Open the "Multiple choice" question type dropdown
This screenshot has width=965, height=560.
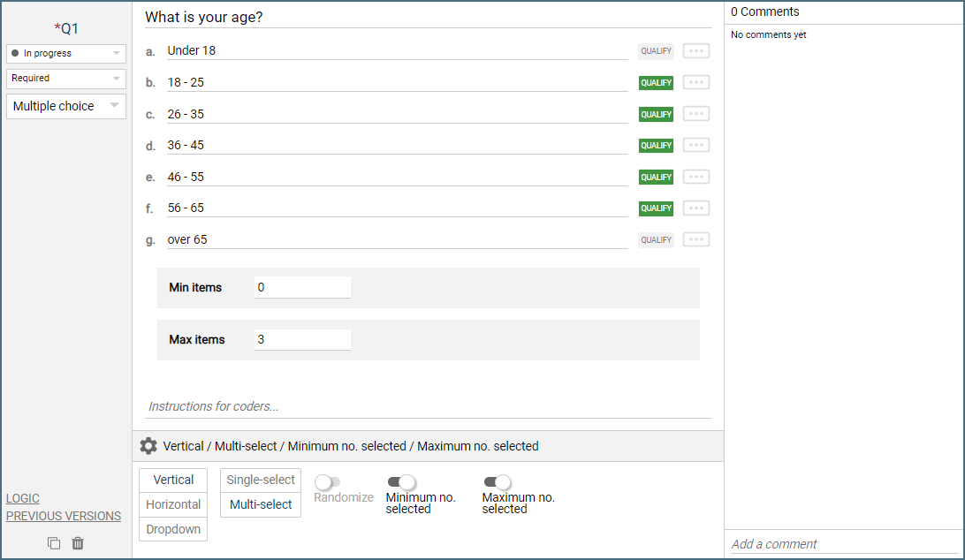tap(66, 106)
